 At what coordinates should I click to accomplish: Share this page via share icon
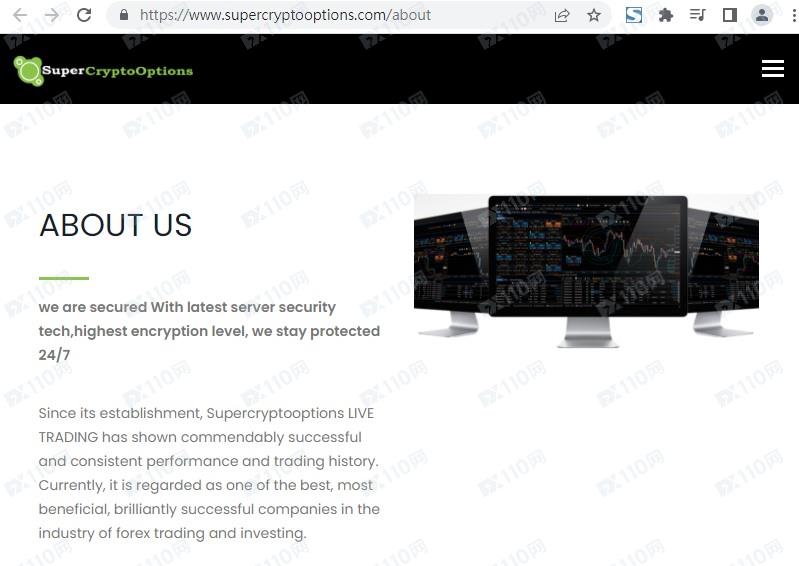(562, 16)
